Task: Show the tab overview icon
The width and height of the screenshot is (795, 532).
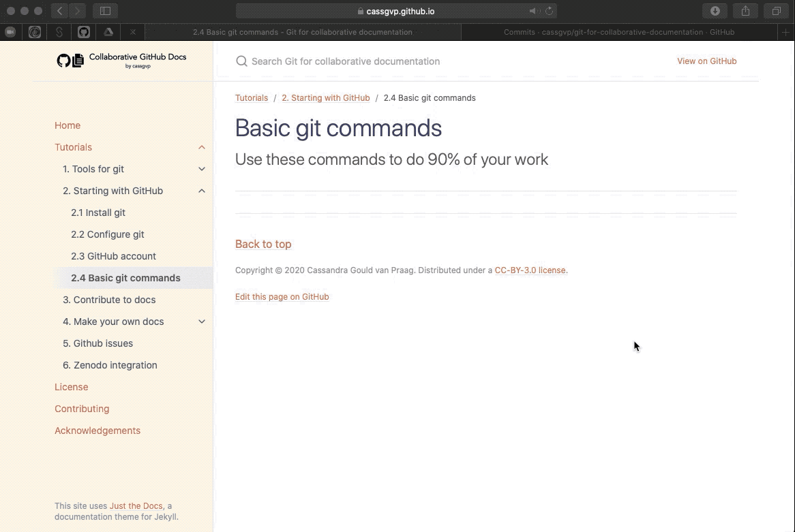Action: pyautogui.click(x=776, y=11)
